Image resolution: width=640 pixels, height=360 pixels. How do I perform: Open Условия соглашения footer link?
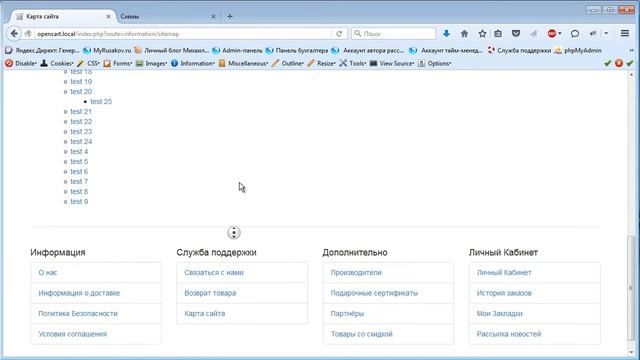point(73,333)
